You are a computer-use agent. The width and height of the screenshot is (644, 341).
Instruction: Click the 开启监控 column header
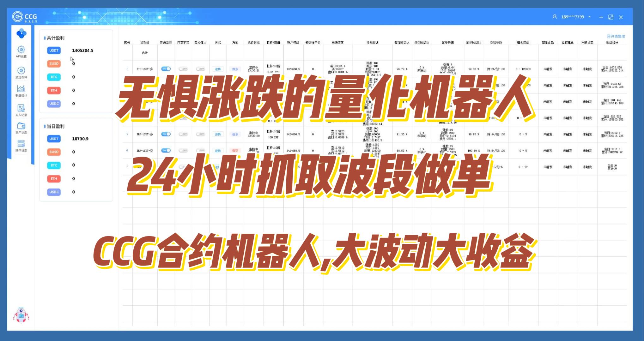click(x=166, y=42)
